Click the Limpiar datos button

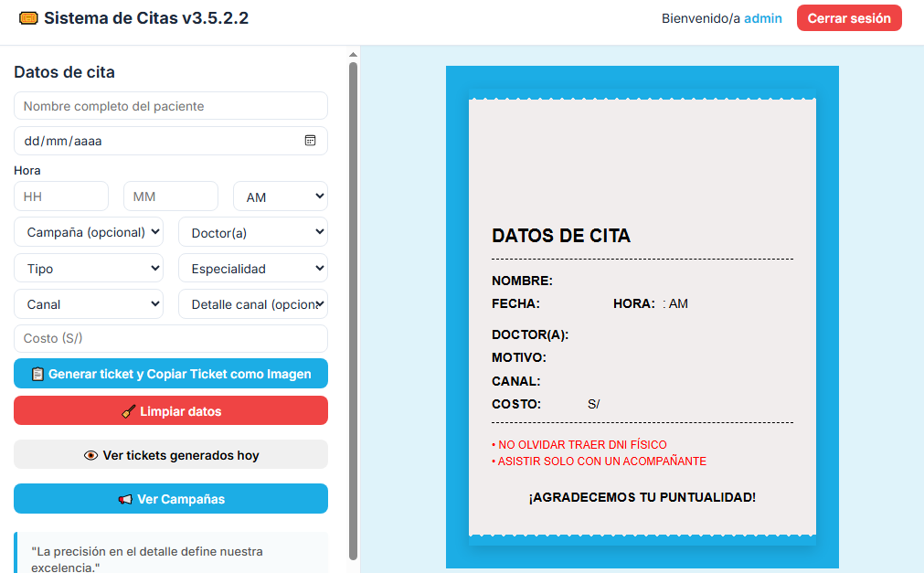point(171,411)
